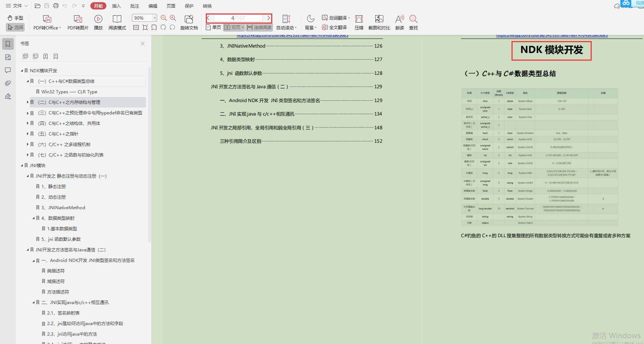
Task: Expand all bookmarks icon
Action: coord(25,56)
